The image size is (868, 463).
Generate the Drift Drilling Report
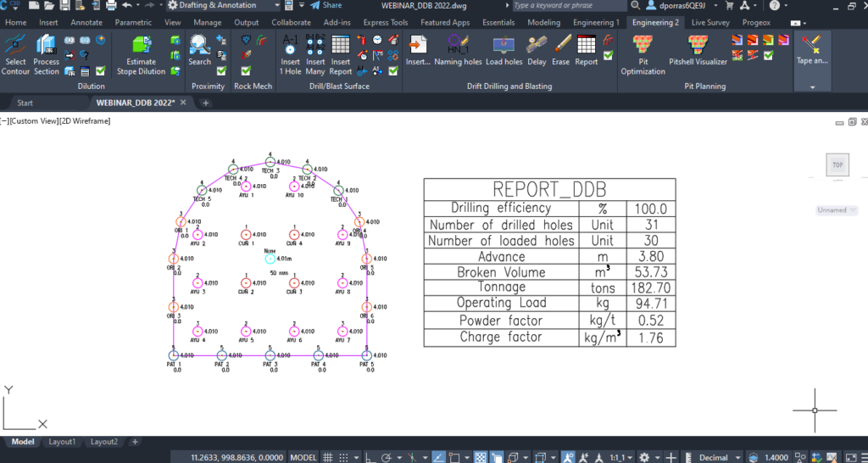(587, 50)
